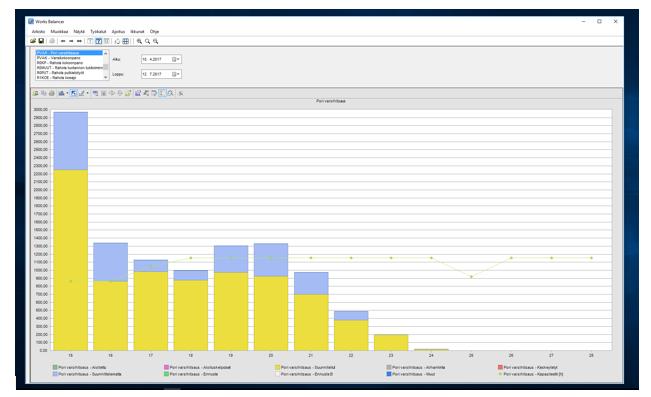Open the Ohje menu
The image size is (651, 397).
[x=154, y=32]
